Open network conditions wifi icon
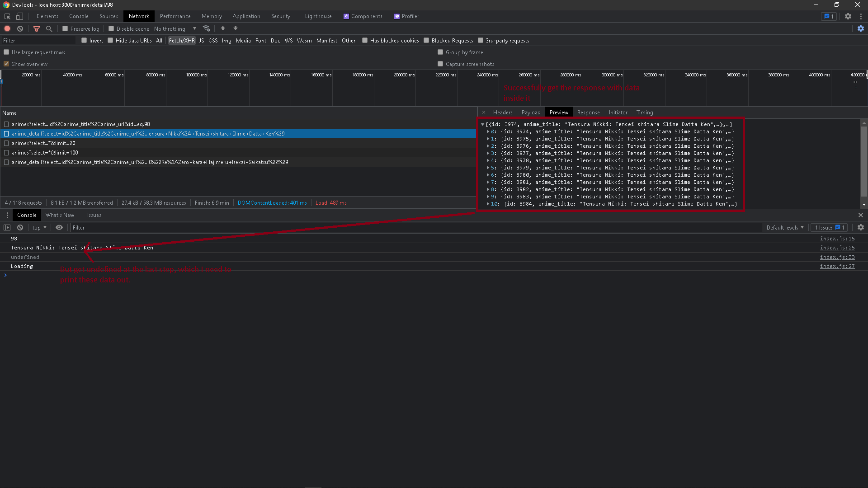Image resolution: width=868 pixels, height=488 pixels. [x=207, y=28]
